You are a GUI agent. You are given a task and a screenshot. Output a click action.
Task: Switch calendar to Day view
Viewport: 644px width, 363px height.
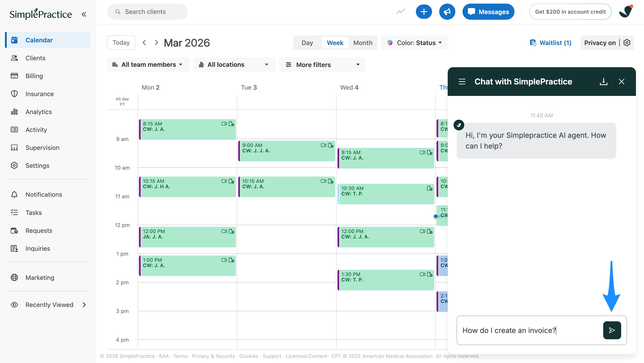307,43
